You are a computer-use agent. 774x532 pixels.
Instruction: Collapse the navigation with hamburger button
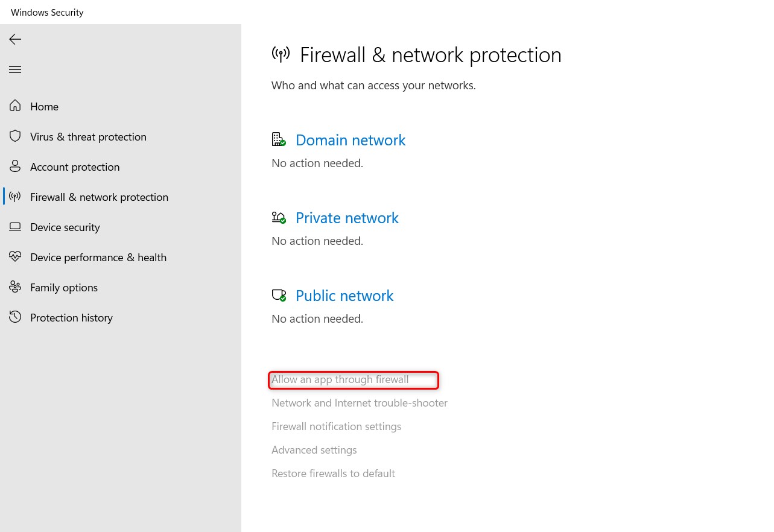point(15,69)
